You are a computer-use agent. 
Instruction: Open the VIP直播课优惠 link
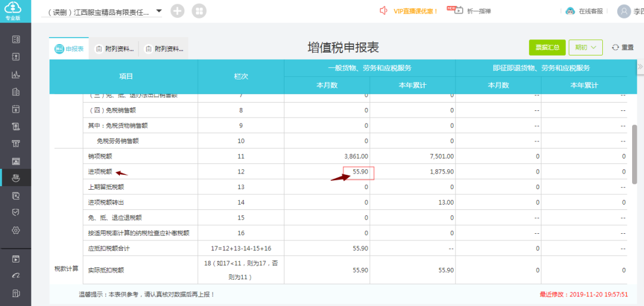tap(416, 11)
